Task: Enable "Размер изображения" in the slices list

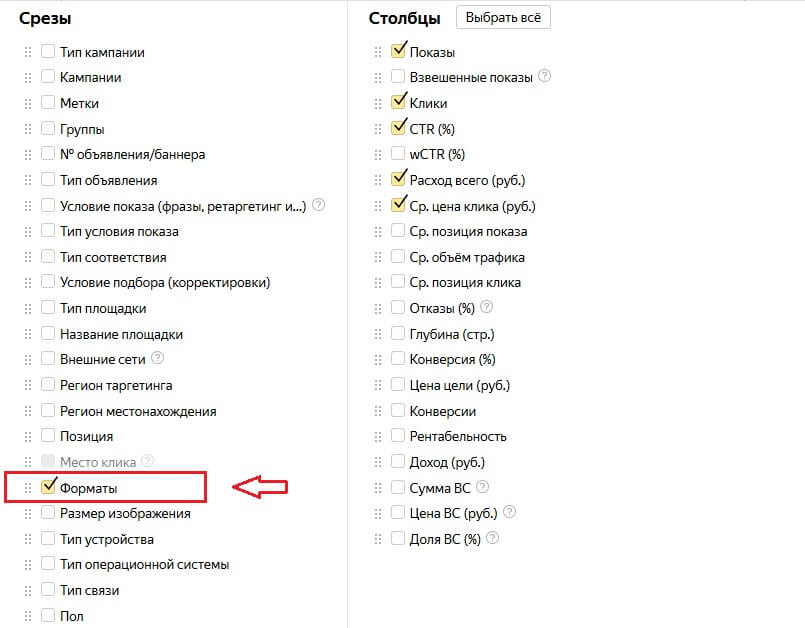Action: click(47, 513)
